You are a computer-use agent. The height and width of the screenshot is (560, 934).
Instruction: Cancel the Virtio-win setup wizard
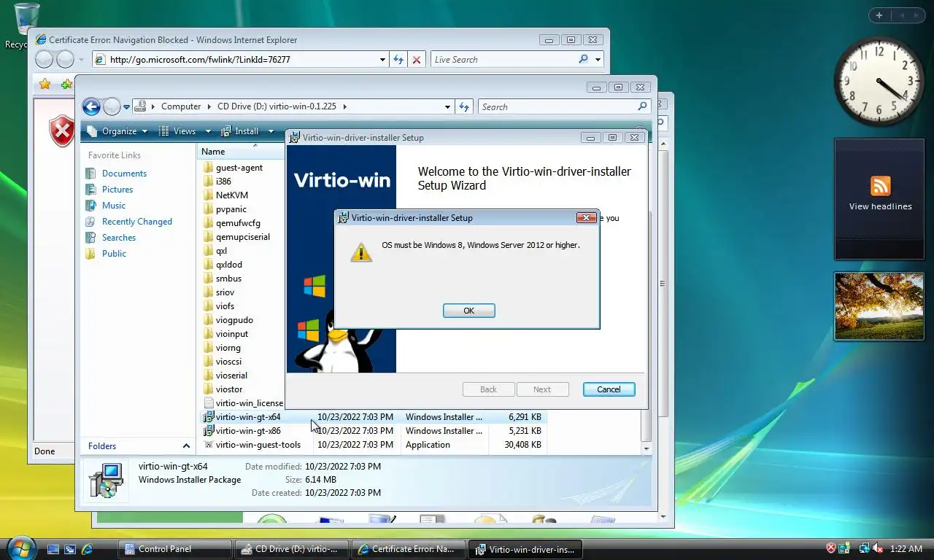609,389
